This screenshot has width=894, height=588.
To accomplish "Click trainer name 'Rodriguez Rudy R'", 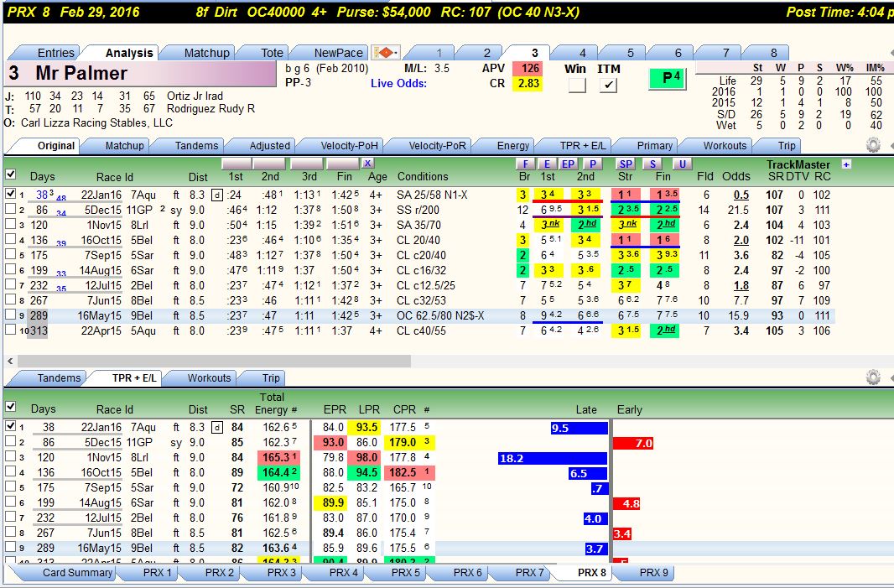I will (211, 108).
